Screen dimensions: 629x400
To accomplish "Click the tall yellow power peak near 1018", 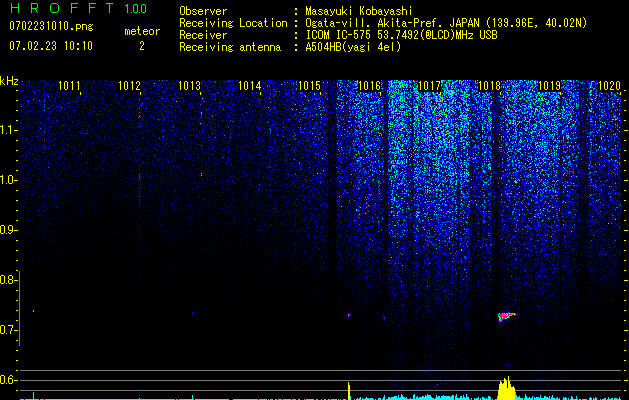I will tap(506, 388).
